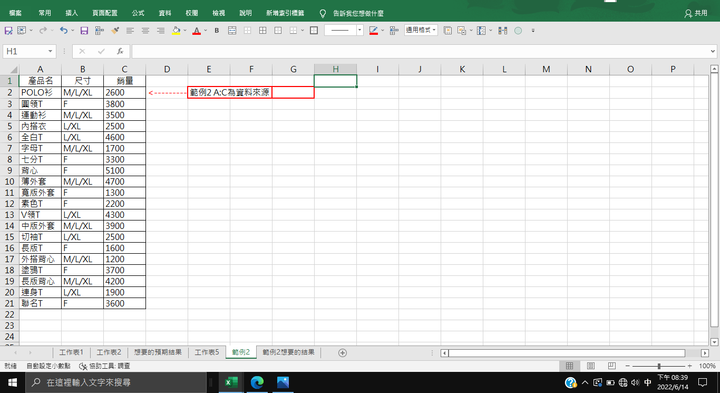
Task: Toggle bold formatting with B icon
Action: 217,31
